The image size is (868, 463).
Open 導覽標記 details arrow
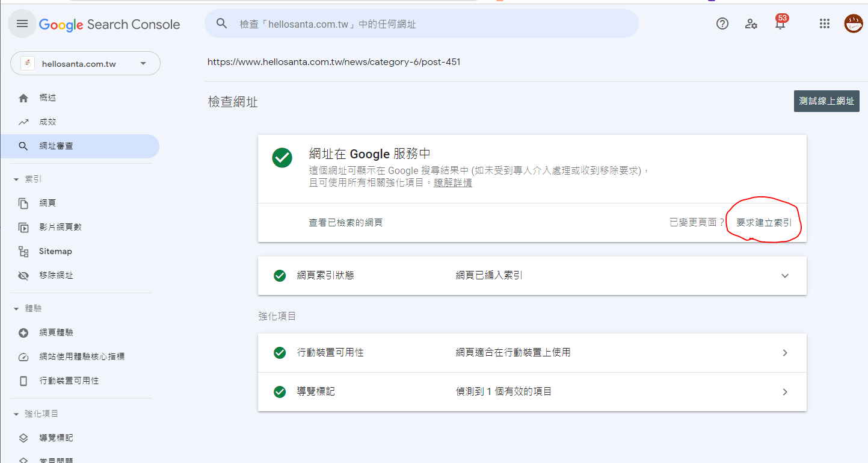[785, 392]
